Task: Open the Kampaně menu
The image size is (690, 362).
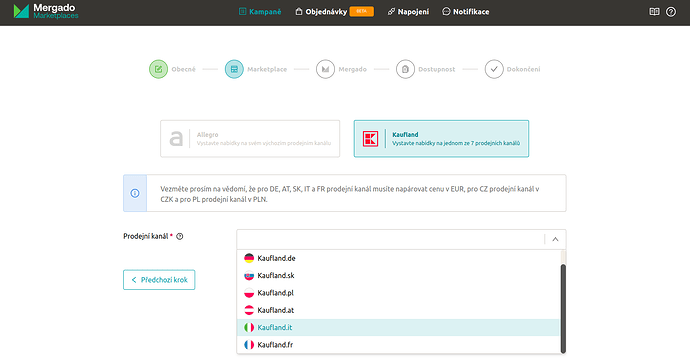Action: tap(260, 12)
